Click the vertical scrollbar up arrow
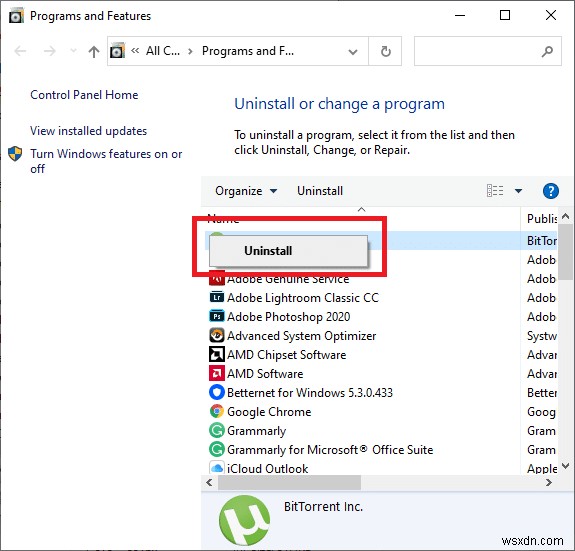 565,216
